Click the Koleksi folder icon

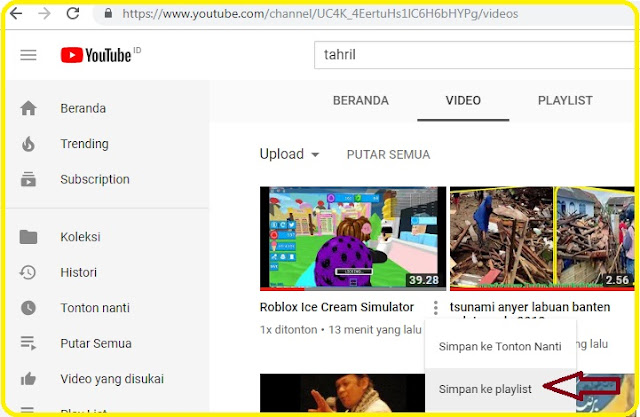click(x=28, y=237)
